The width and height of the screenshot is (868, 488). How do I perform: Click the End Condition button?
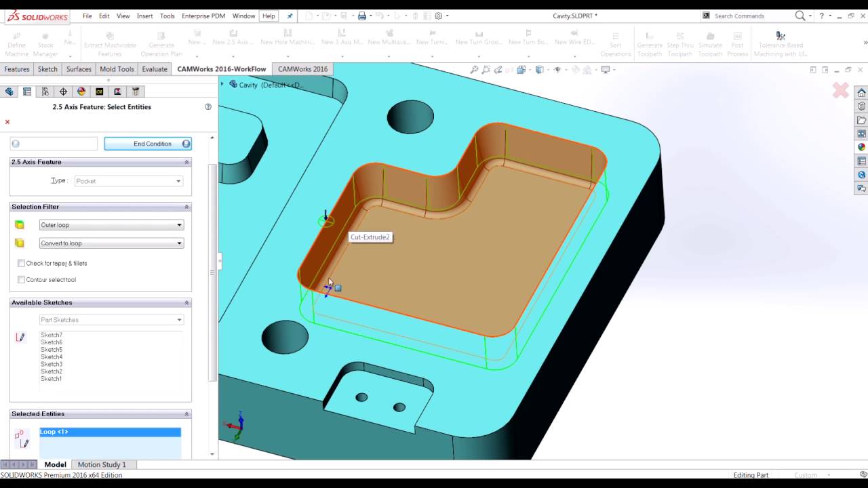click(x=148, y=144)
